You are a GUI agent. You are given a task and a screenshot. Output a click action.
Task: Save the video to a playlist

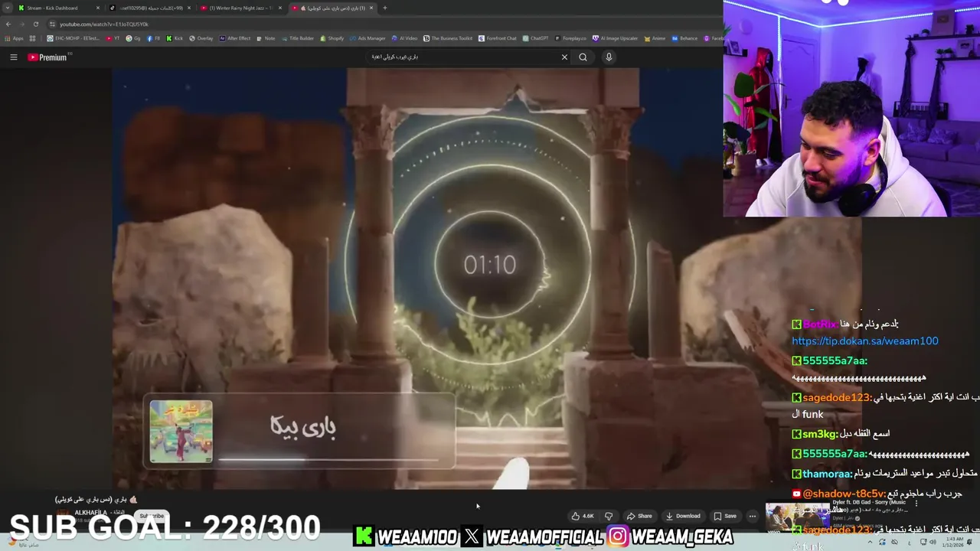[724, 516]
